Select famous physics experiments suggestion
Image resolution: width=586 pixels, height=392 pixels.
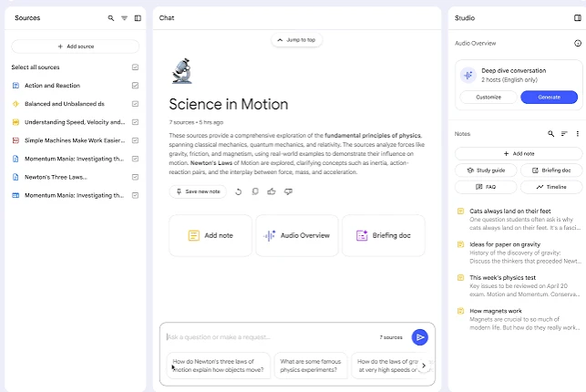(x=310, y=366)
